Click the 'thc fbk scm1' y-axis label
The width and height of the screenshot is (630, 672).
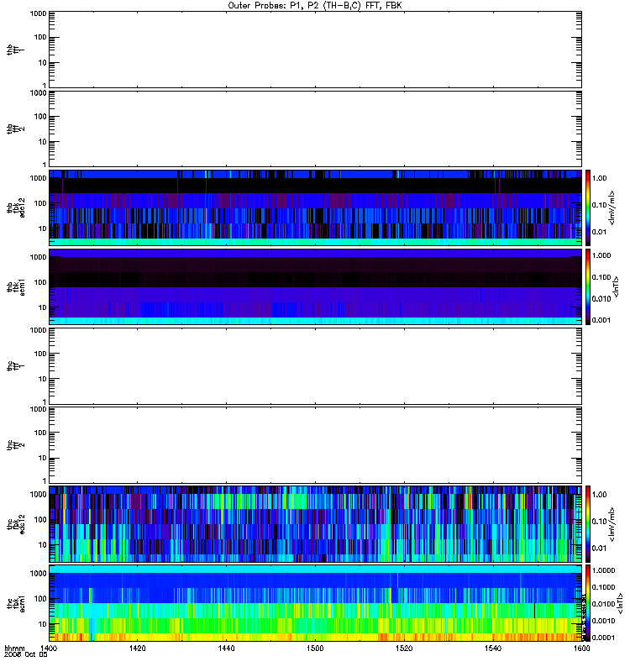click(16, 603)
